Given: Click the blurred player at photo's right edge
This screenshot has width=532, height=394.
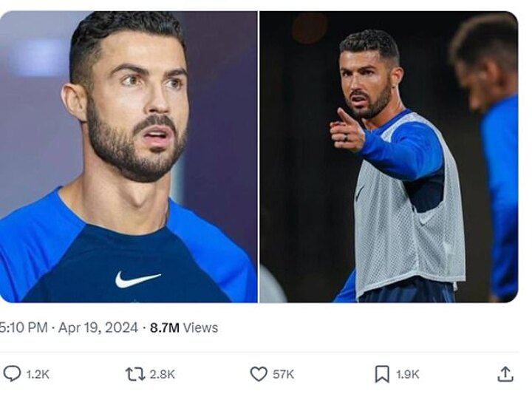Looking at the screenshot, I should [494, 148].
